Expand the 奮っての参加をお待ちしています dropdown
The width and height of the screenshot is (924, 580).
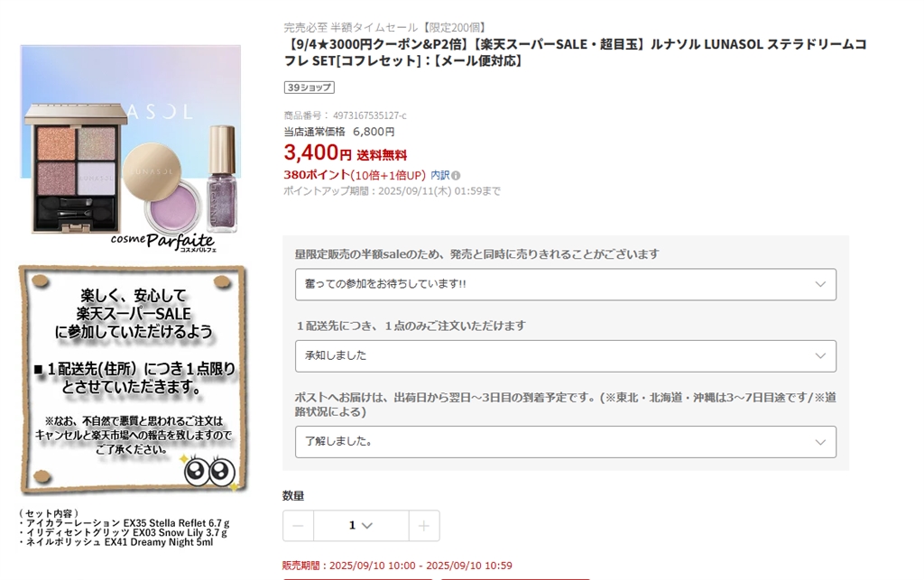click(565, 284)
